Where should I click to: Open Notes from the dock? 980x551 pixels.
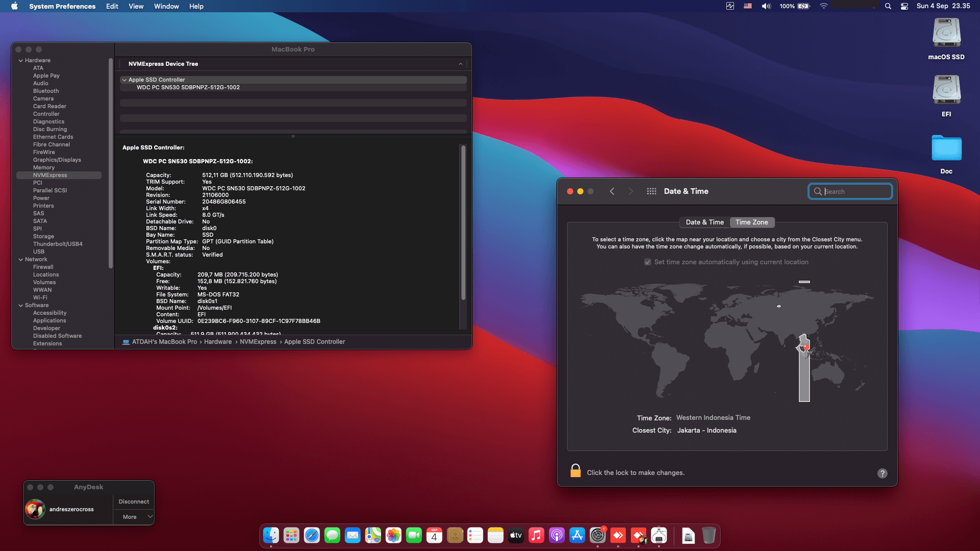coord(496,535)
